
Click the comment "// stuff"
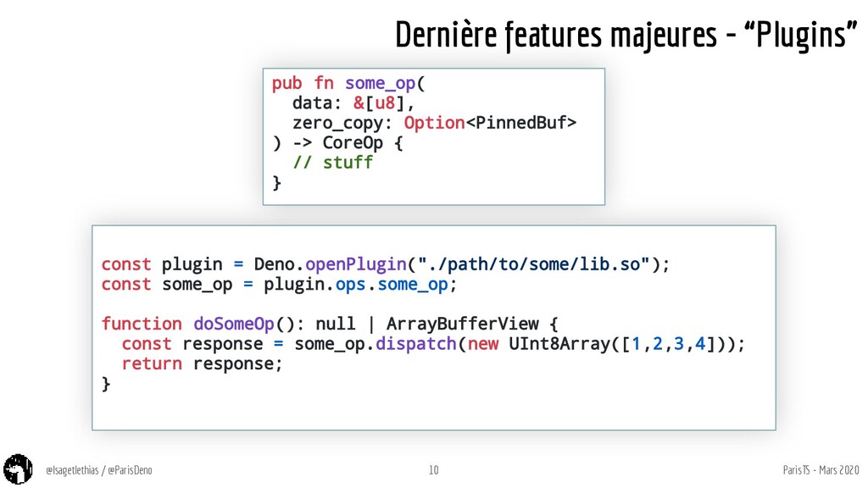pos(332,163)
